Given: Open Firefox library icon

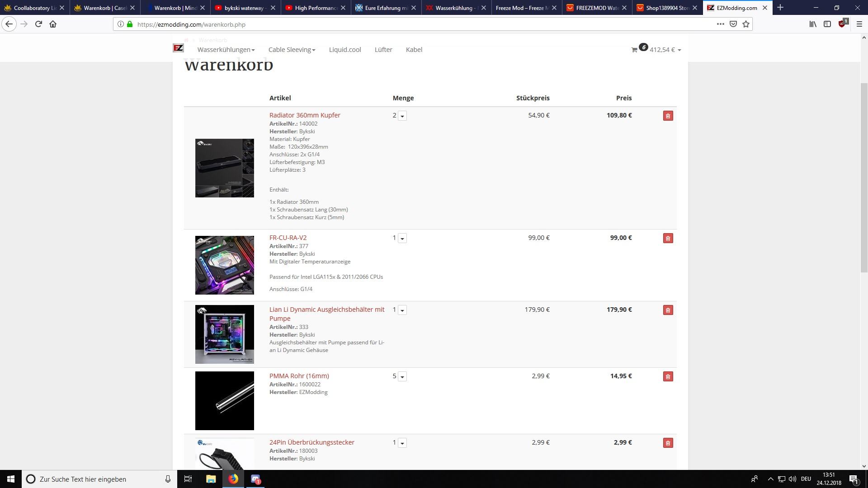Looking at the screenshot, I should tap(813, 24).
